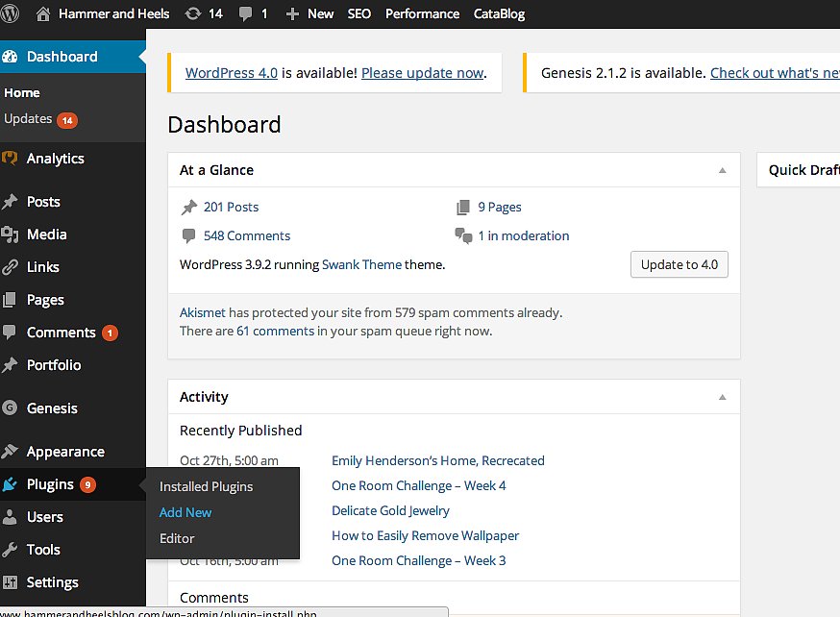Open the WordPress logo menu
This screenshot has height=617, width=840.
[x=9, y=12]
